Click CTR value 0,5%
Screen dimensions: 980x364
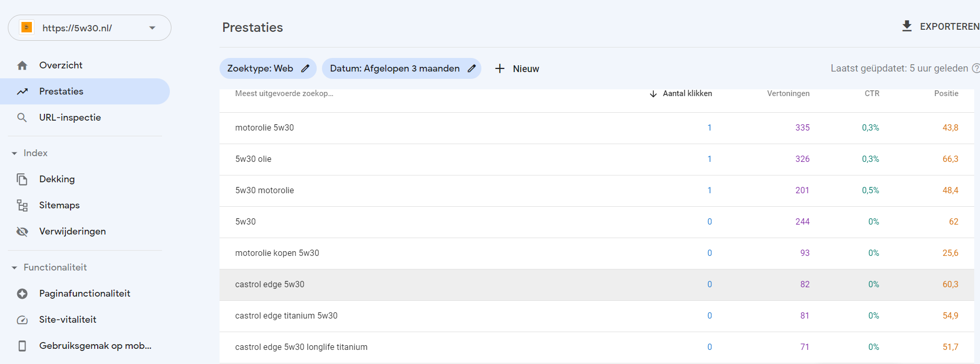870,191
